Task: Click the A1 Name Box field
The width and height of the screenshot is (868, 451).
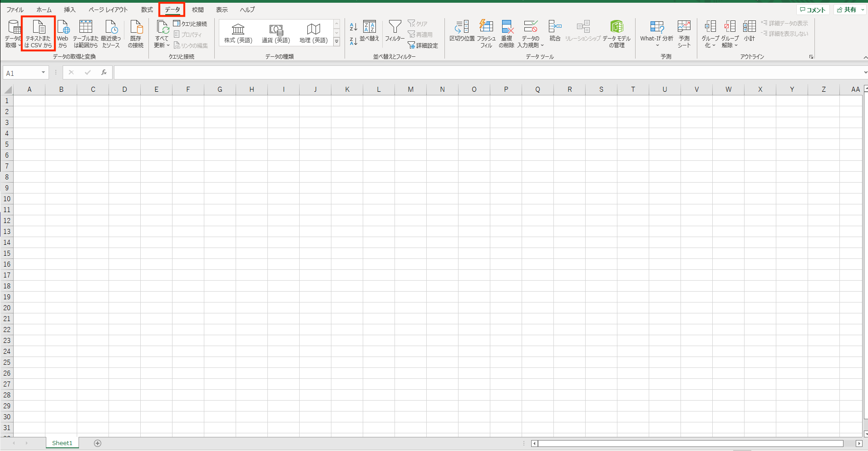Action: click(22, 73)
